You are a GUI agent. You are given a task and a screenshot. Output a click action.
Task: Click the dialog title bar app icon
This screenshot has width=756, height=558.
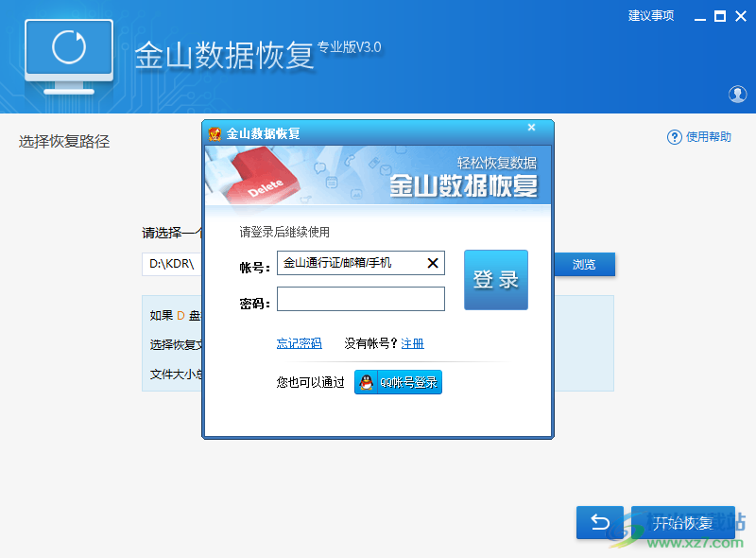pyautogui.click(x=215, y=133)
